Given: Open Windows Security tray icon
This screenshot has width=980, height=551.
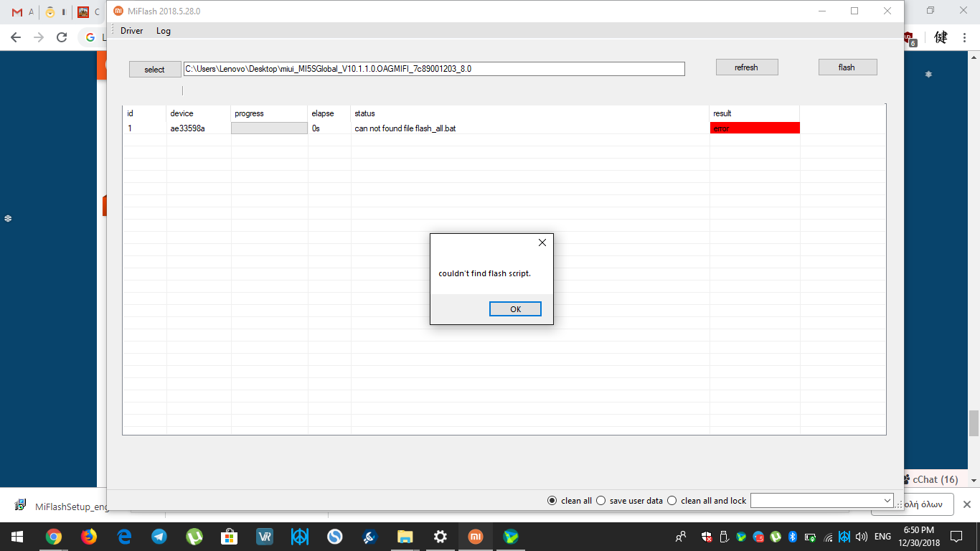Looking at the screenshot, I should point(707,537).
